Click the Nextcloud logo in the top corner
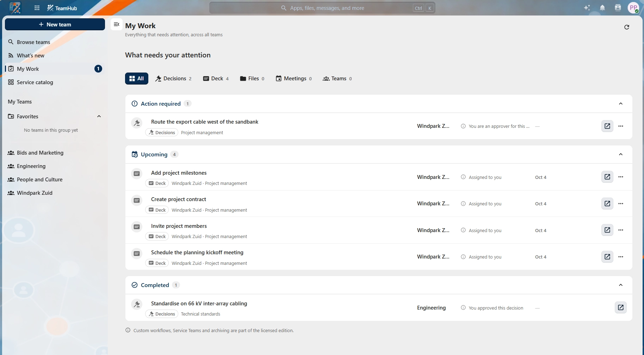Screen dimensions: 644x355 [15, 8]
